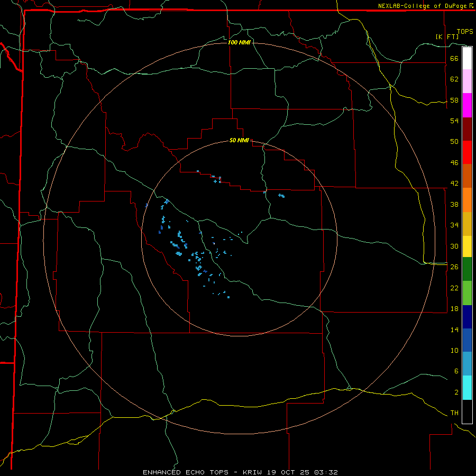Click the black TH threshold legend swatch
Image resolution: width=476 pixels, height=476 pixels.
point(467,411)
